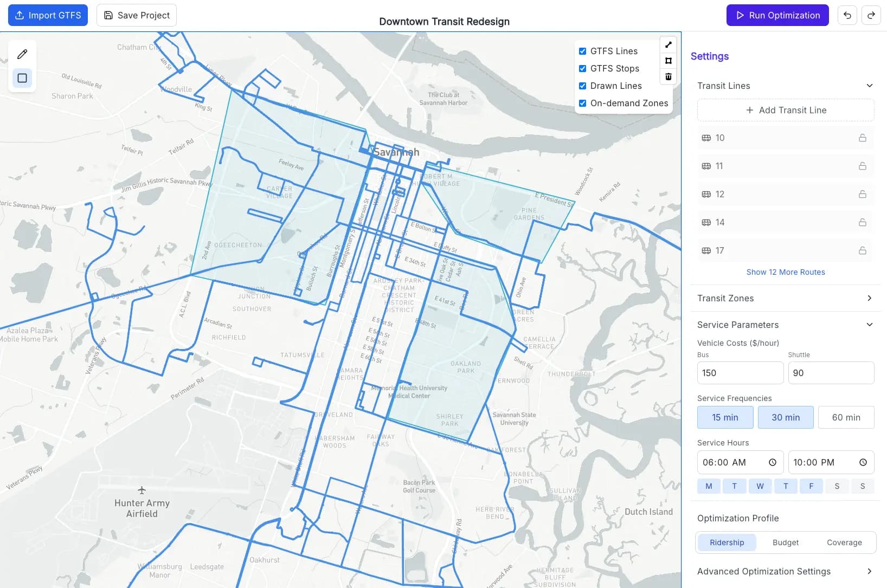Click the line measure icon in the map overlay toolbar

coord(668,44)
